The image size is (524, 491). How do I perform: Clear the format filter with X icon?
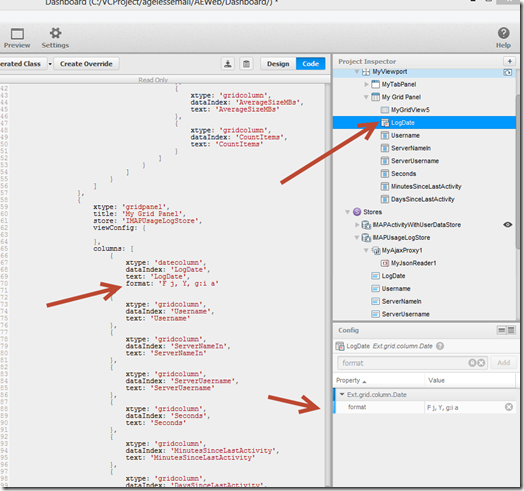tap(481, 363)
